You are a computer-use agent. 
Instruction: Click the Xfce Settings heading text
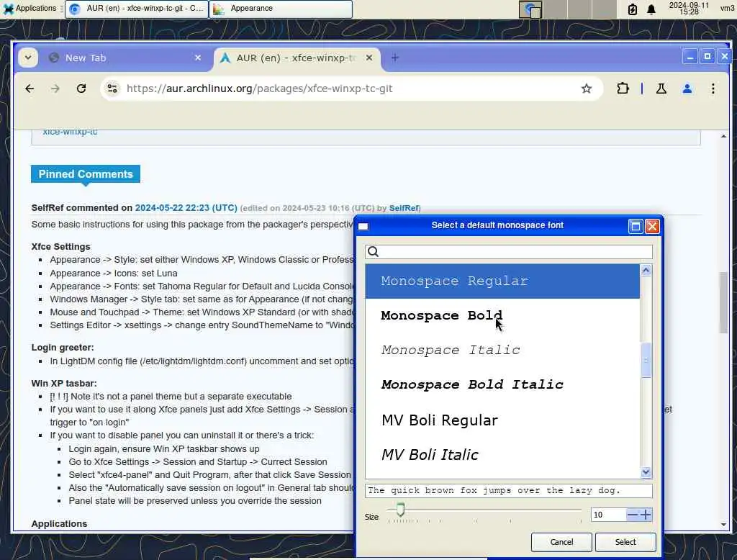60,246
